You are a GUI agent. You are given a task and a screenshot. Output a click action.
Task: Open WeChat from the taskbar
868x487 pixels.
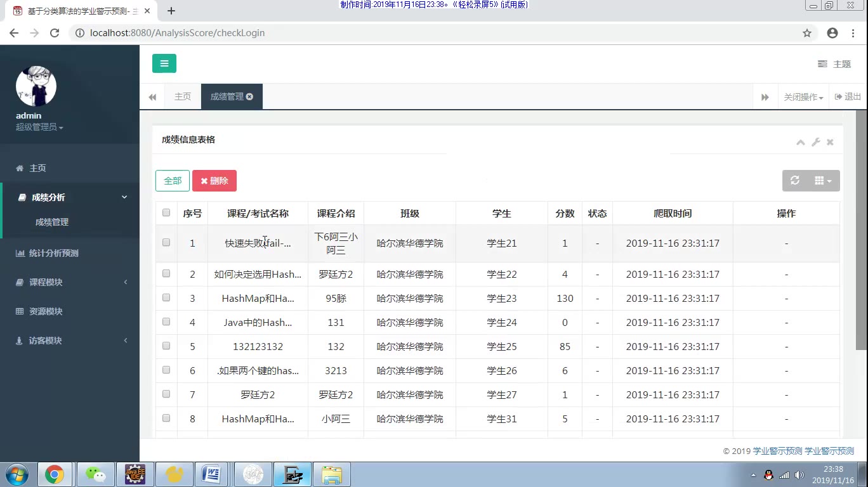(x=95, y=474)
